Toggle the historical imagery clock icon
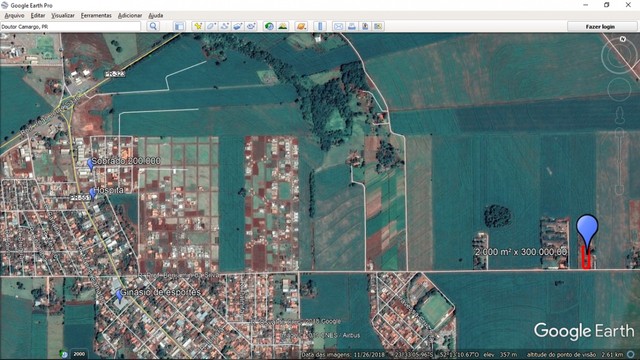Viewport: 640px width, 360px height. tap(269, 27)
